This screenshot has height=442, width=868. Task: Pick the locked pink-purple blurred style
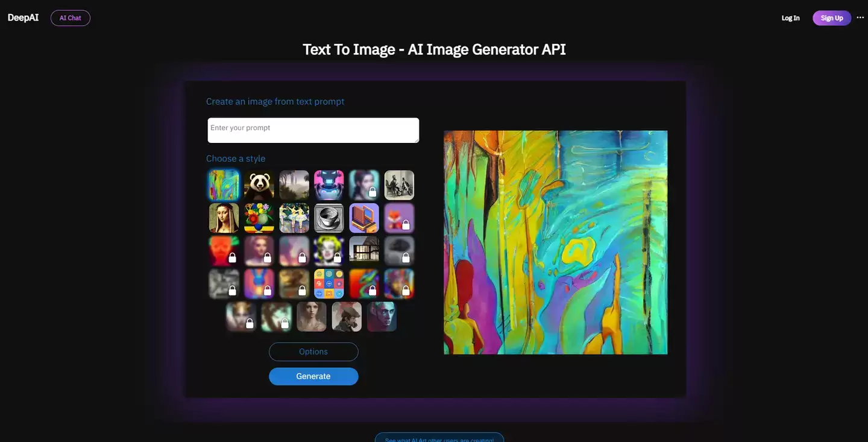294,251
